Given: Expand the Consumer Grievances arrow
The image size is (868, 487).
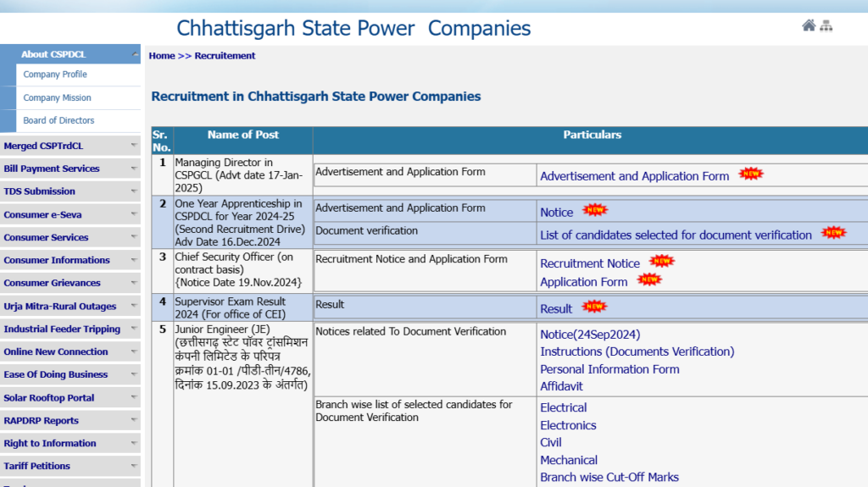Looking at the screenshot, I should (x=134, y=282).
